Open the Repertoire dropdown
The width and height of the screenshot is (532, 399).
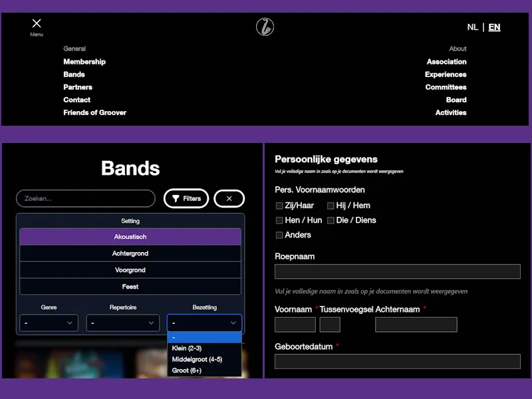[x=123, y=323]
